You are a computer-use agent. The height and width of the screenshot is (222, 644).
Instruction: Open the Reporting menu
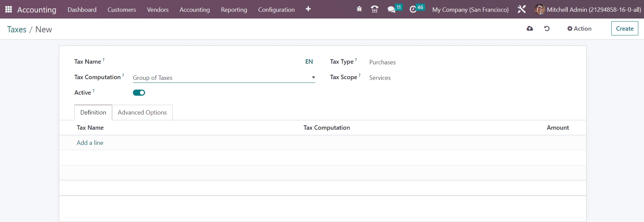(234, 10)
